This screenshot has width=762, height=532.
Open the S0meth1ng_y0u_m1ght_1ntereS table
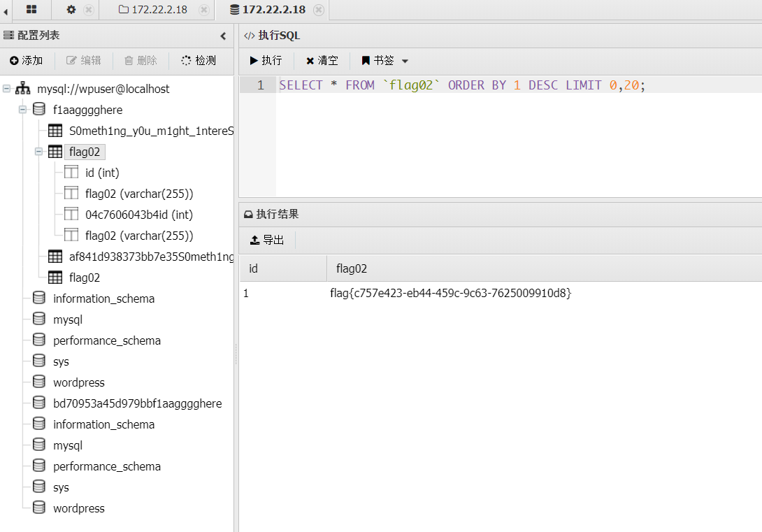point(151,131)
